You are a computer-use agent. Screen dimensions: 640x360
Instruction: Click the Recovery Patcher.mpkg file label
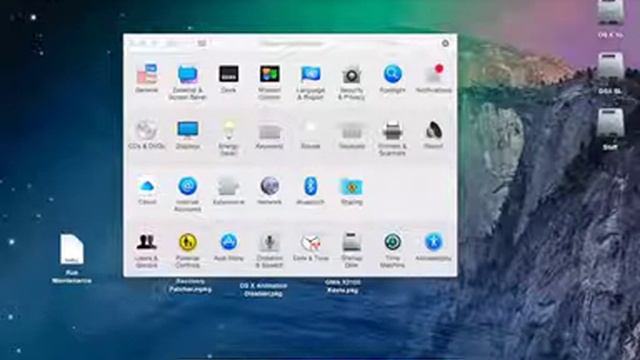click(190, 286)
